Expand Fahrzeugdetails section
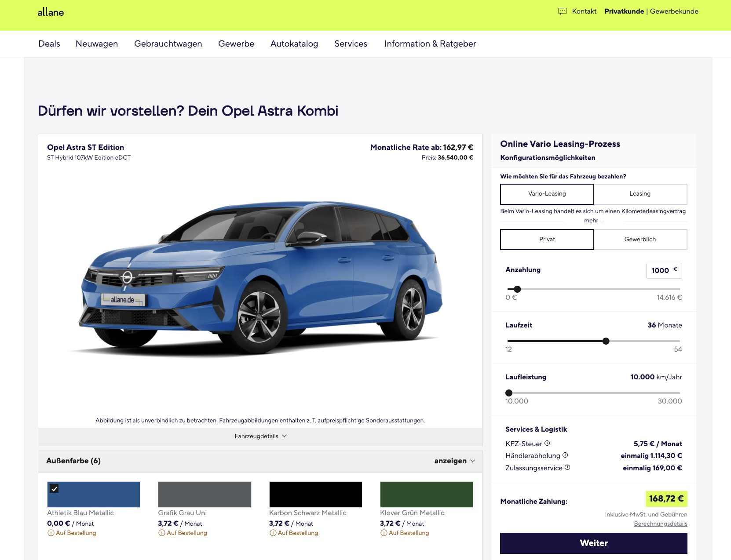The width and height of the screenshot is (731, 560). pos(260,436)
